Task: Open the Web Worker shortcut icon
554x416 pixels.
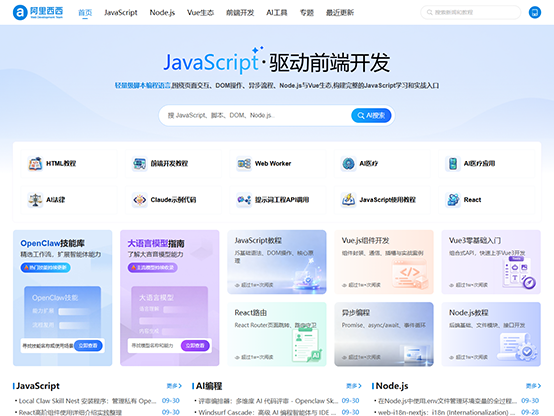Action: pos(244,164)
